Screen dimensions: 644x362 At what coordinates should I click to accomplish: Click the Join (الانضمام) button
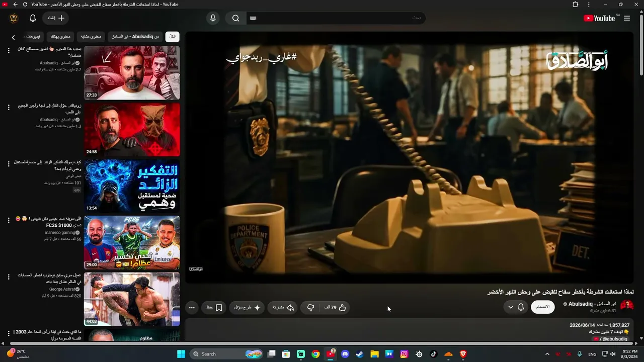pyautogui.click(x=543, y=307)
